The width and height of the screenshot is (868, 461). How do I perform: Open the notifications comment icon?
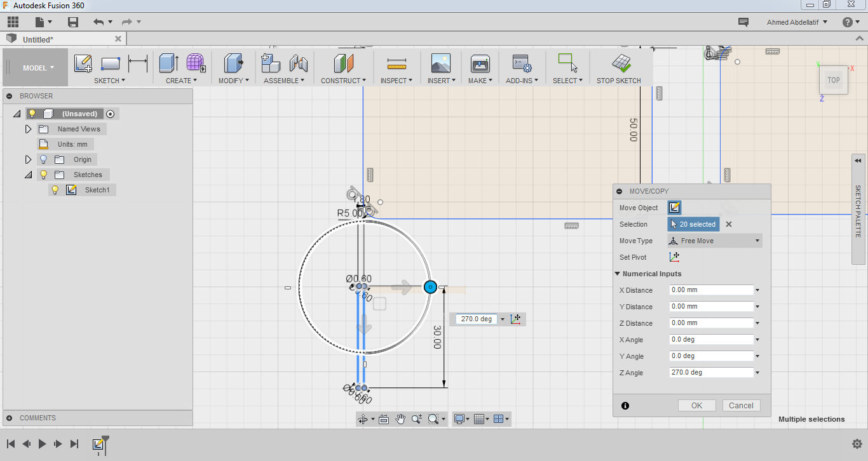[x=743, y=22]
